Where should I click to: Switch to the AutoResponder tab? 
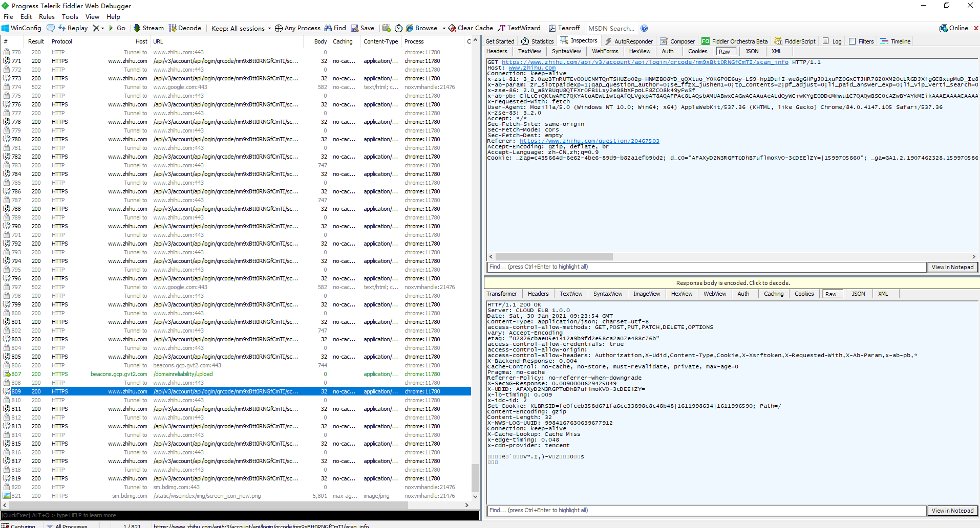coord(628,41)
